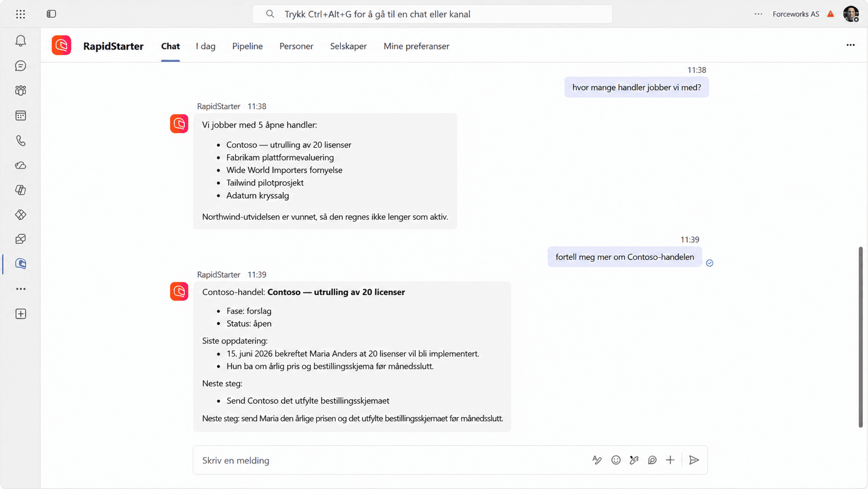Click 'Adatum kryssalg' list item
This screenshot has width=868, height=489.
257,195
